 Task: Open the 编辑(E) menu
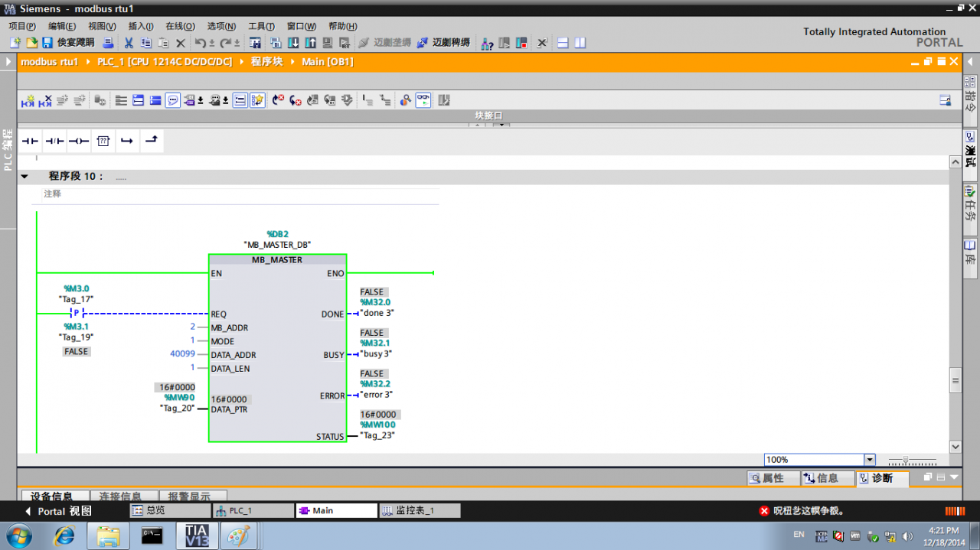pyautogui.click(x=62, y=26)
